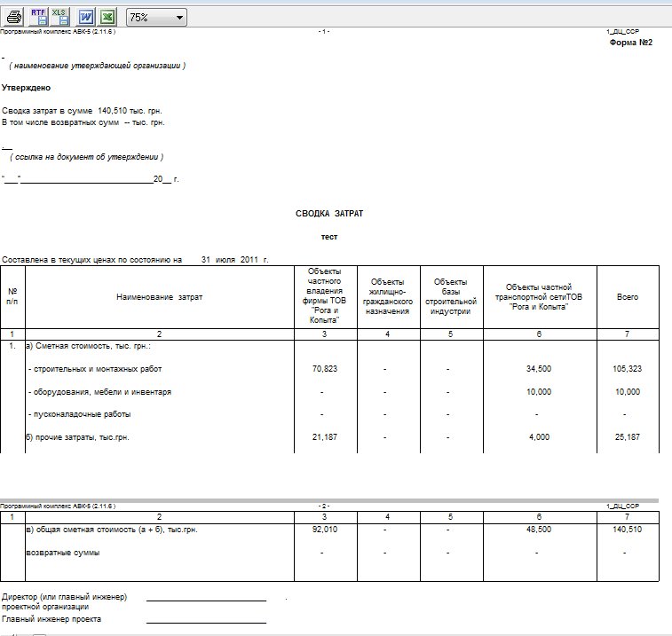The width and height of the screenshot is (672, 636).
Task: Export the document to Microsoft Excel
Action: click(x=107, y=16)
